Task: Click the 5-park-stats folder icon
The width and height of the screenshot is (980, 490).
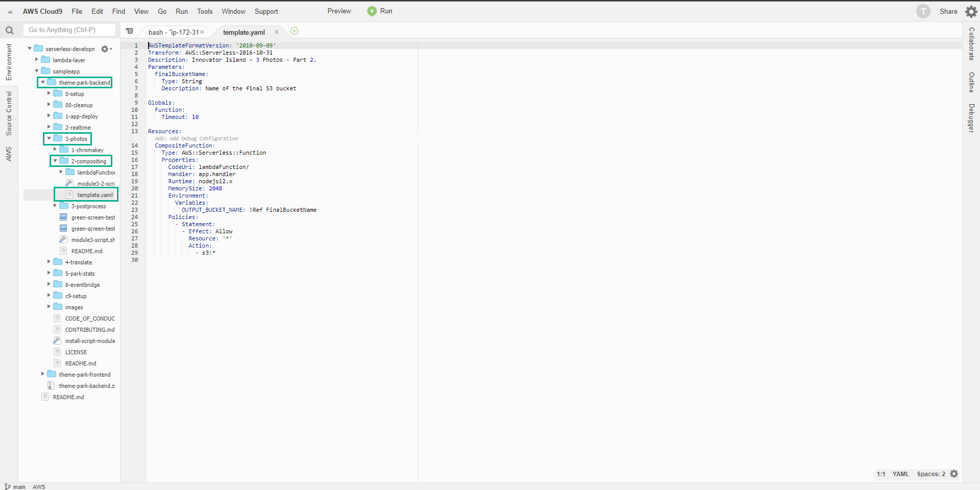Action: click(58, 273)
